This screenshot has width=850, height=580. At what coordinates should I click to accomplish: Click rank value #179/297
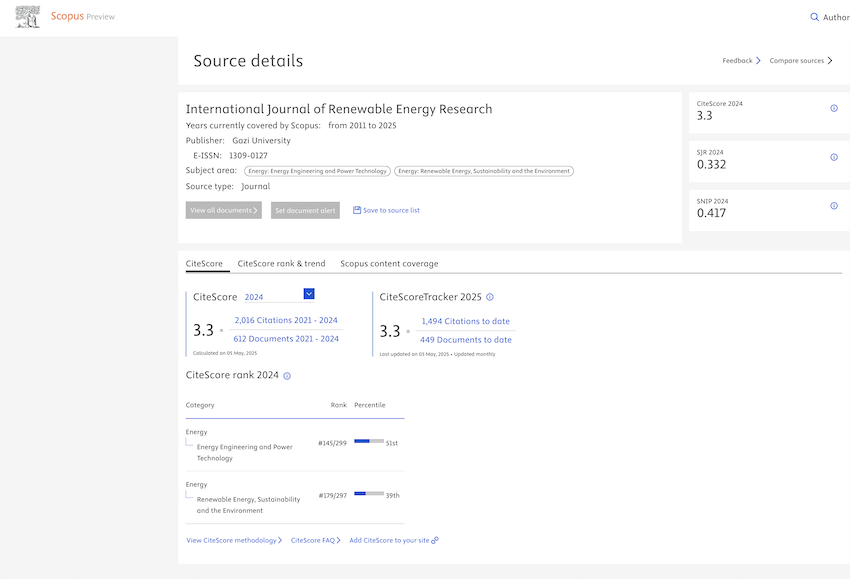click(332, 495)
